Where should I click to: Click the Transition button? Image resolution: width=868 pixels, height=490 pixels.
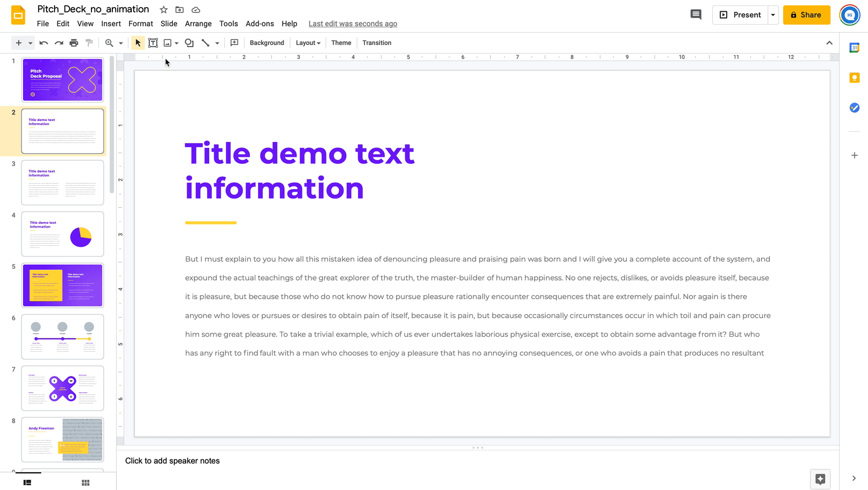tap(377, 43)
